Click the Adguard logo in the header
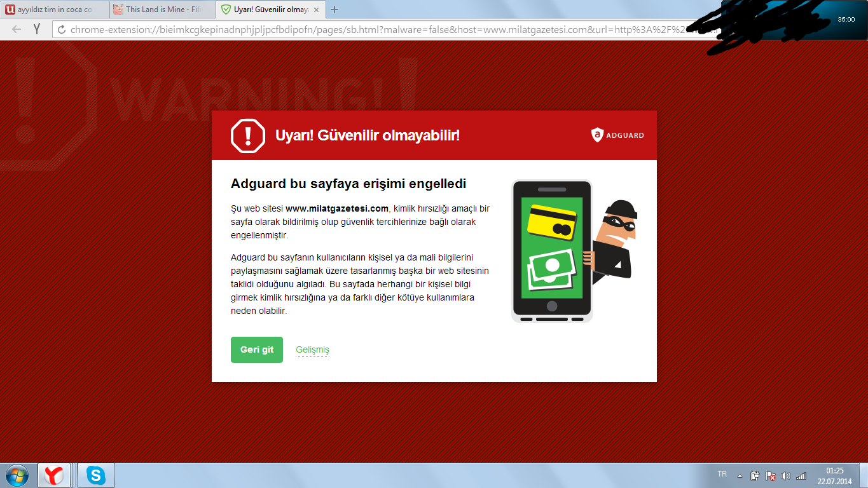Screen dimensions: 868x488 (x=617, y=135)
